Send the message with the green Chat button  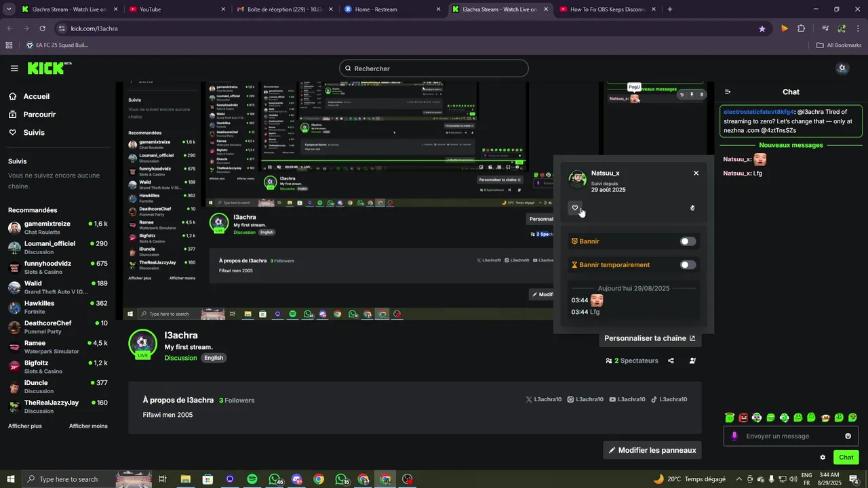846,457
